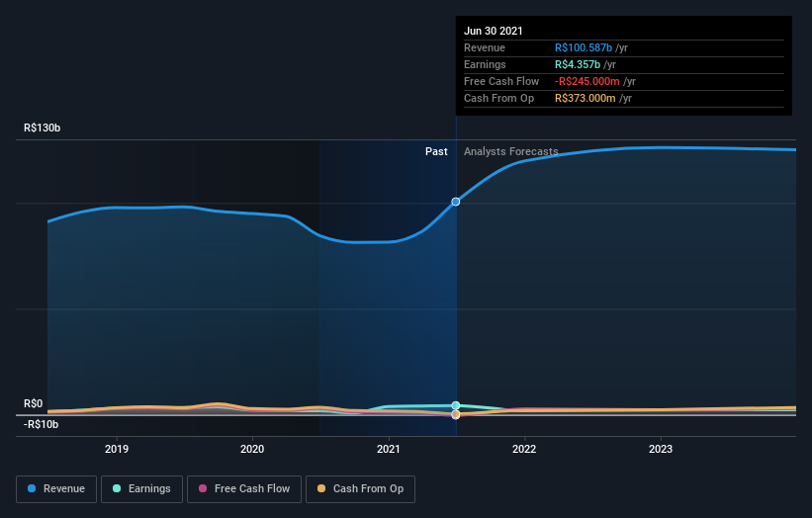Click the 2022 x-axis label
This screenshot has width=812, height=518.
524,449
